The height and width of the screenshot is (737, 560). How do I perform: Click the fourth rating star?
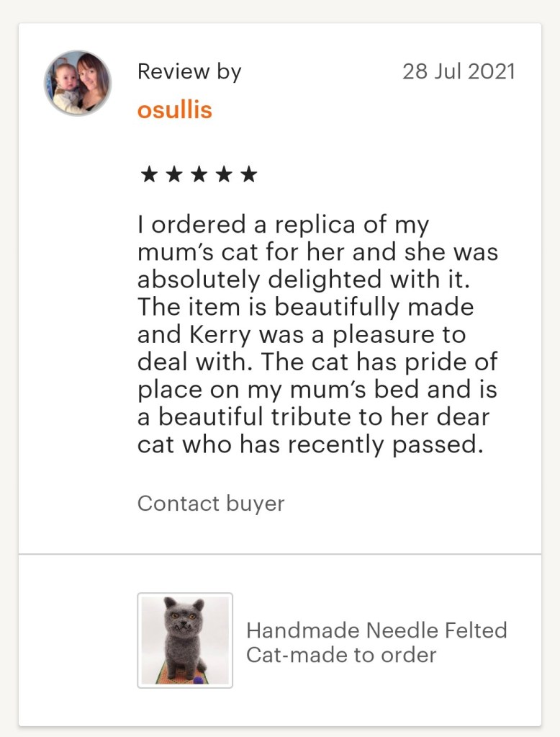[x=224, y=174]
